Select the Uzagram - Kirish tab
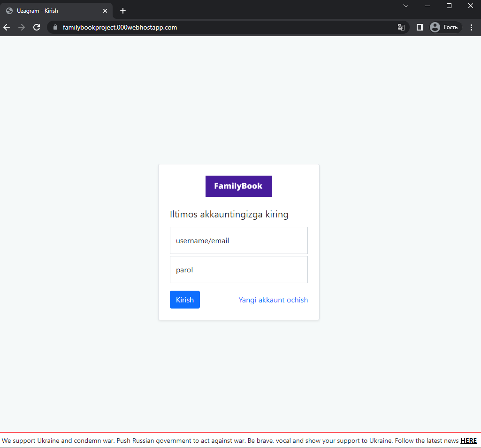 (56, 11)
